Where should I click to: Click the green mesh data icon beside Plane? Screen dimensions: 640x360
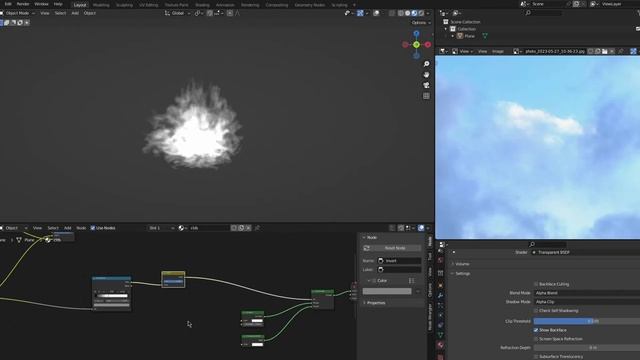click(485, 36)
